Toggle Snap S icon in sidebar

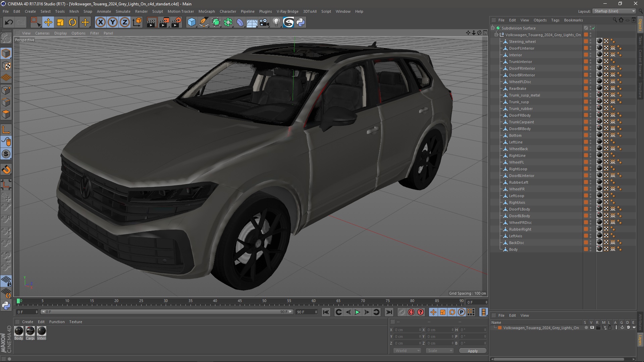click(6, 154)
